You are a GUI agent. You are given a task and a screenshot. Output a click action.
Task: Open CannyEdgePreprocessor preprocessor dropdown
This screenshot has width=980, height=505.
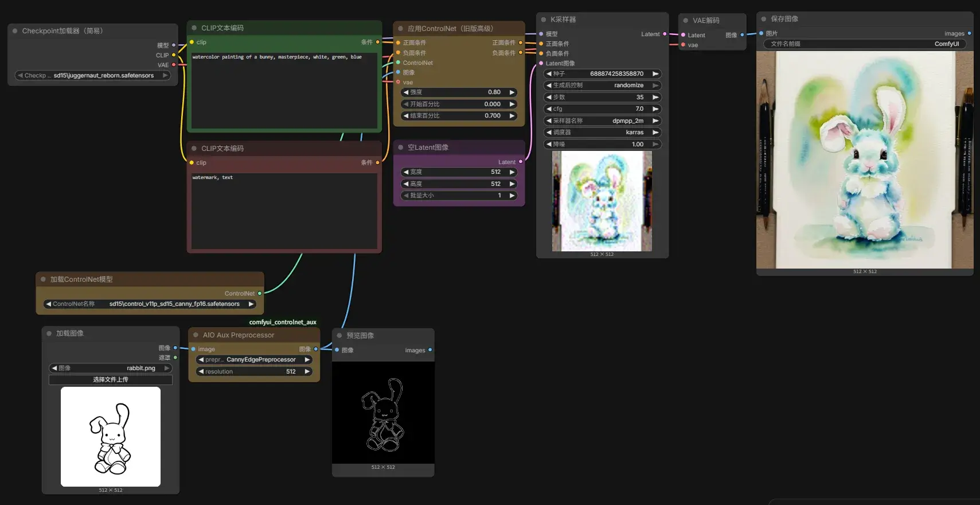(x=254, y=360)
